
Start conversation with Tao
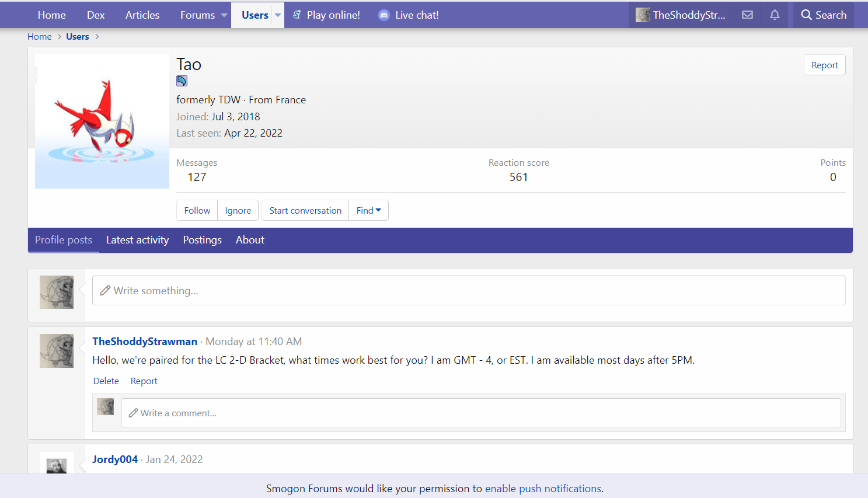tap(305, 211)
